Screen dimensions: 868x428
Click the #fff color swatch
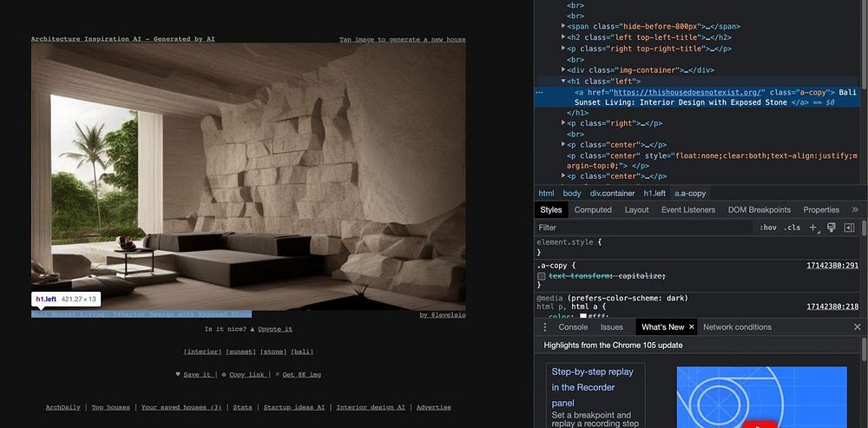584,317
